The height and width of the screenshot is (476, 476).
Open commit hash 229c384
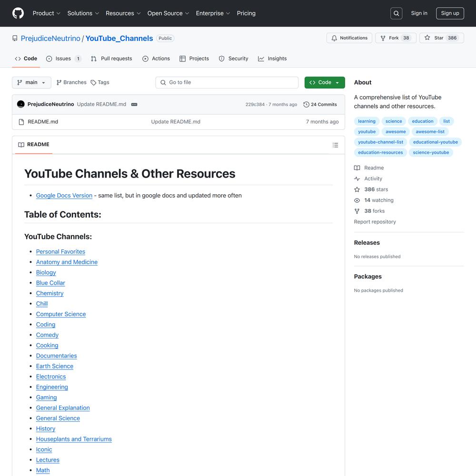255,104
